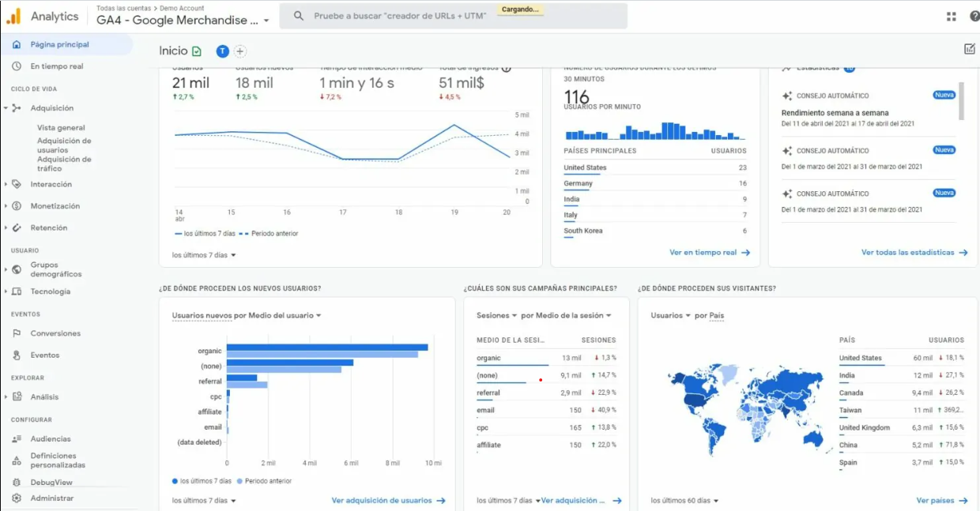This screenshot has width=980, height=511.
Task: Click the T comparison chip next to Inicio
Action: [x=222, y=50]
